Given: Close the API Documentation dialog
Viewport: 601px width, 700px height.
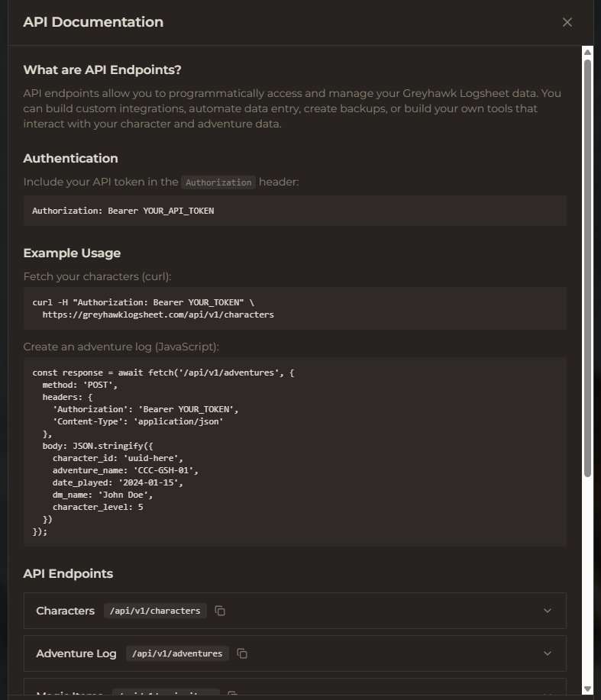Looking at the screenshot, I should [x=567, y=22].
